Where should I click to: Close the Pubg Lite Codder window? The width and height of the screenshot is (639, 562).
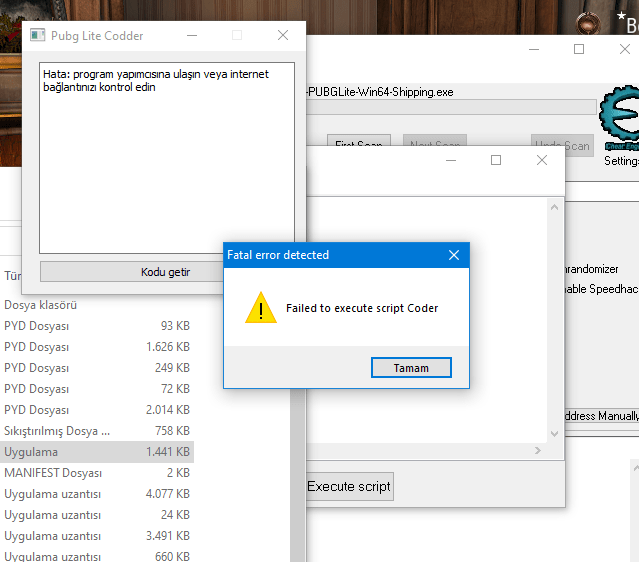click(x=283, y=35)
